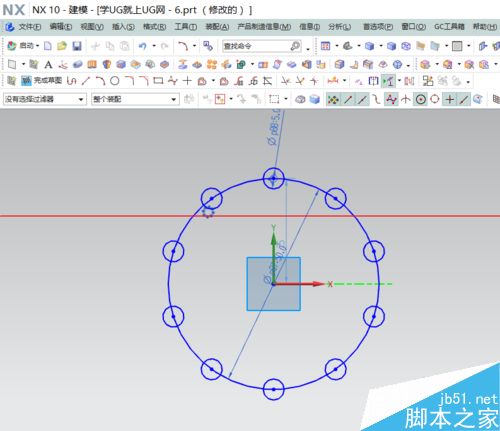Open the 插入(S) Insert menu
This screenshot has height=431, width=500.
123,27
